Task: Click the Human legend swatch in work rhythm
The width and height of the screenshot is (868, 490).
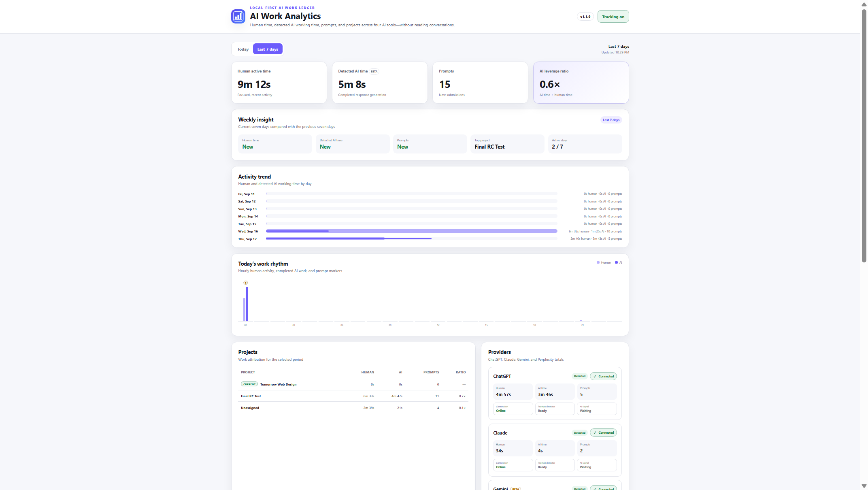Action: tap(598, 262)
